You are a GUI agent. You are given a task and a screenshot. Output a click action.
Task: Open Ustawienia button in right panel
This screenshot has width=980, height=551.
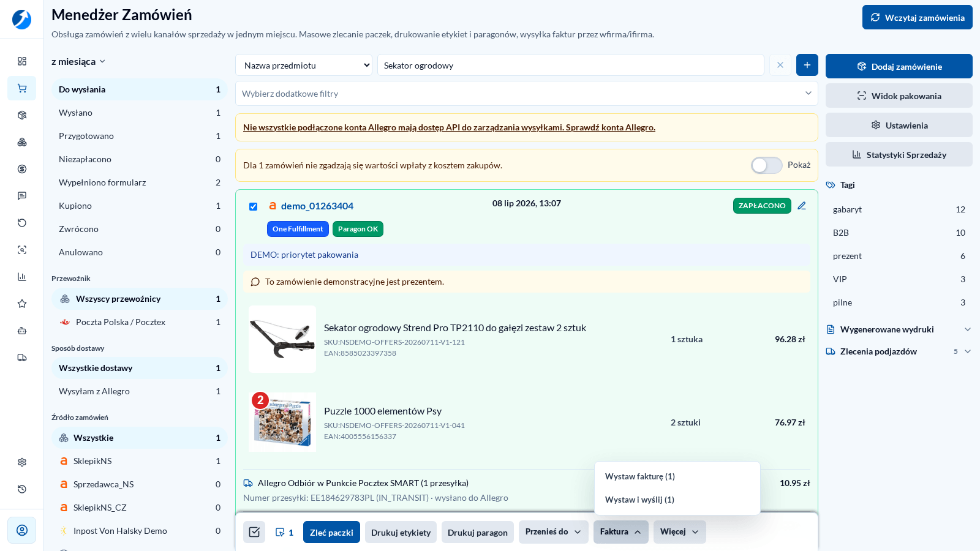899,125
